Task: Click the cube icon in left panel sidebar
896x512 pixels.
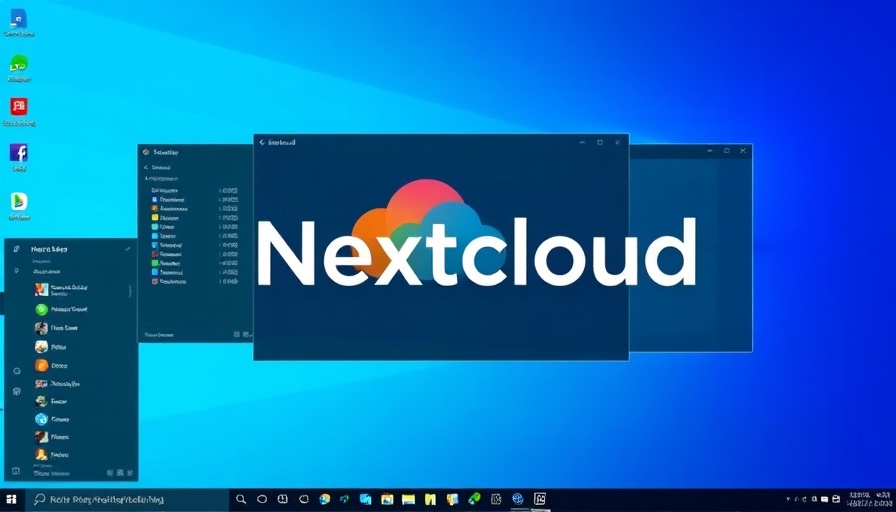Action: coord(17,391)
